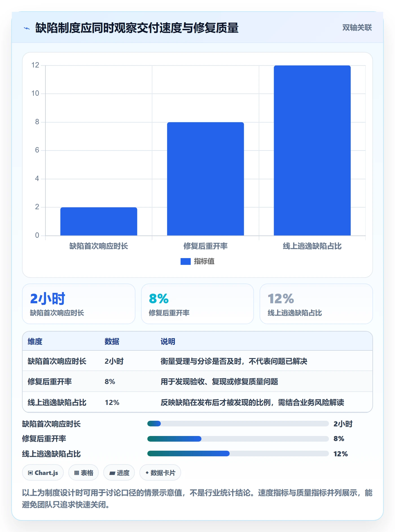The image size is (395, 532).
Task: Click the 数据卡片 tag chip
Action: [x=160, y=473]
